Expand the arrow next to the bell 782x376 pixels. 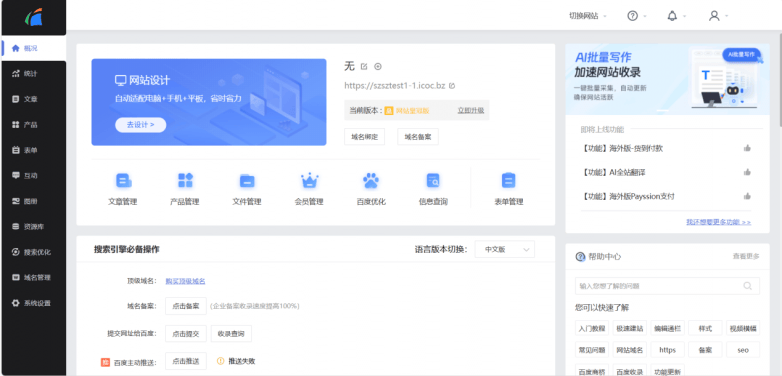(685, 16)
